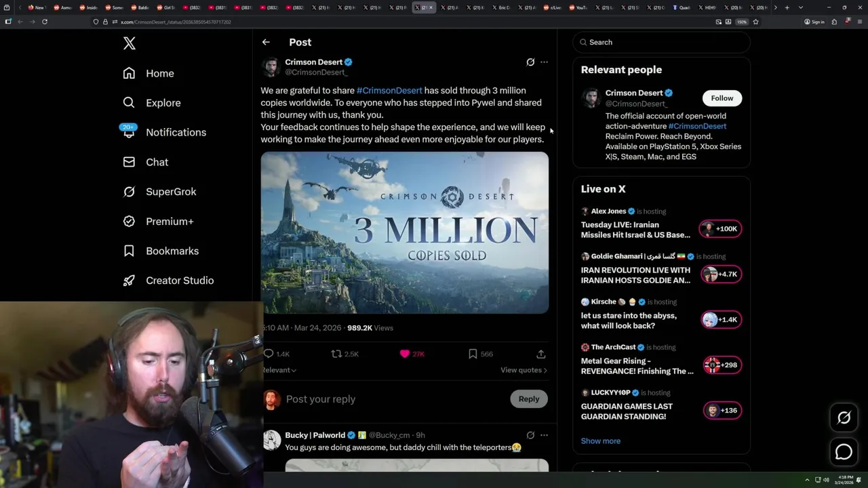Follow Crimson Desert in Relevant people
This screenshot has width=868, height=488.
722,98
